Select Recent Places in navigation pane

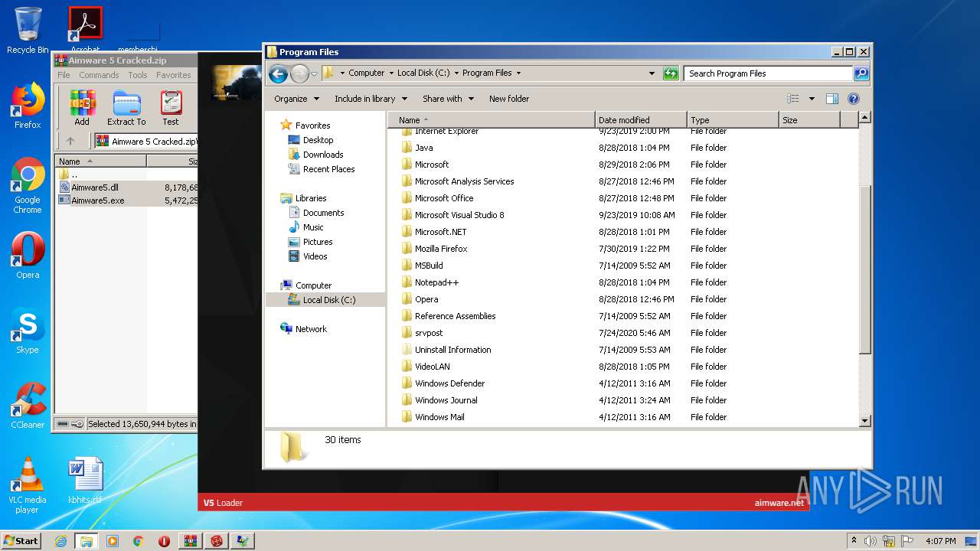(328, 169)
